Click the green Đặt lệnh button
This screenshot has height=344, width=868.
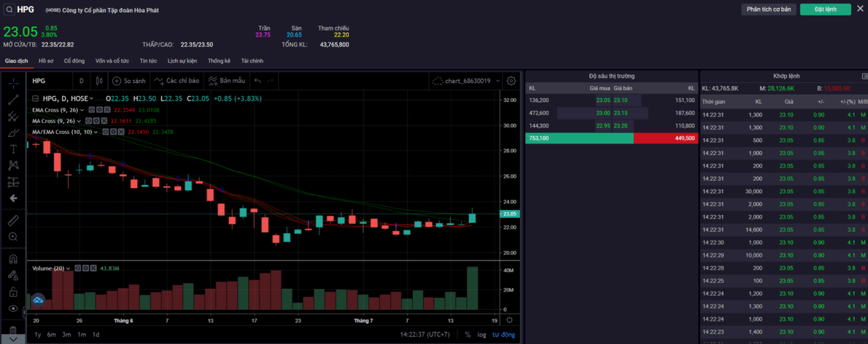pos(826,9)
